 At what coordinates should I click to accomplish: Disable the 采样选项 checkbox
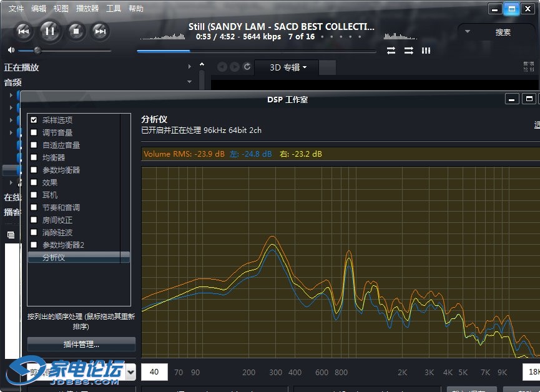34,120
